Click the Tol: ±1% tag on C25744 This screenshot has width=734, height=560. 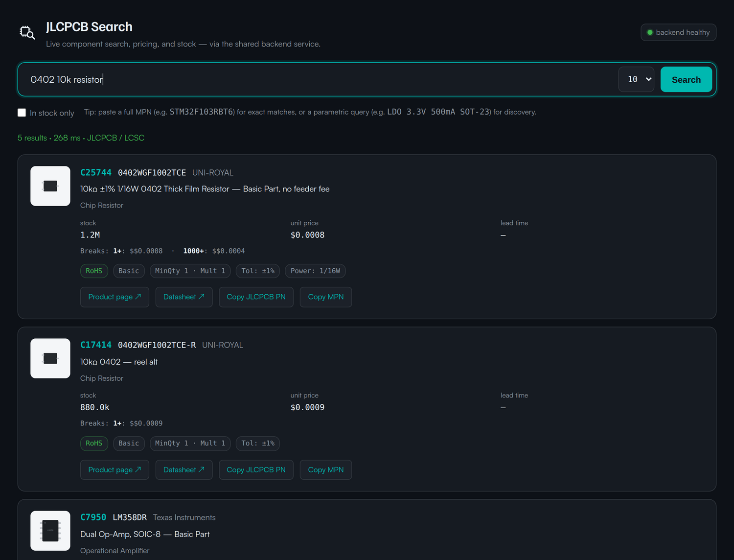(x=258, y=271)
